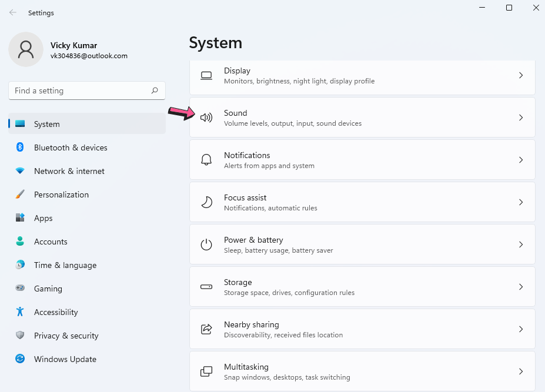
Task: Go to Windows Update
Action: pos(87,359)
